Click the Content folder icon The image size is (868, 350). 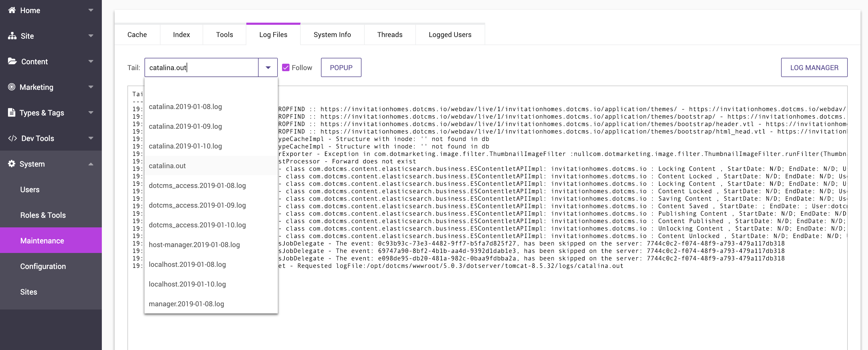[12, 61]
